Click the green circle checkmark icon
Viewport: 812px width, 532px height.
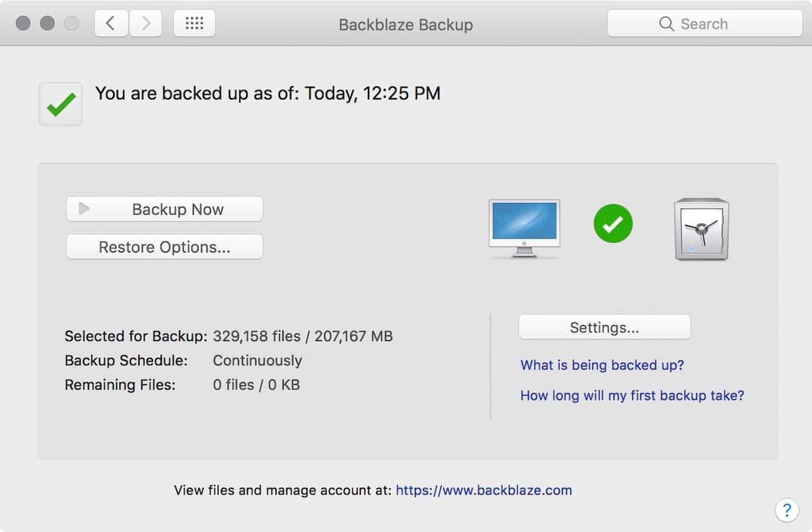(613, 224)
